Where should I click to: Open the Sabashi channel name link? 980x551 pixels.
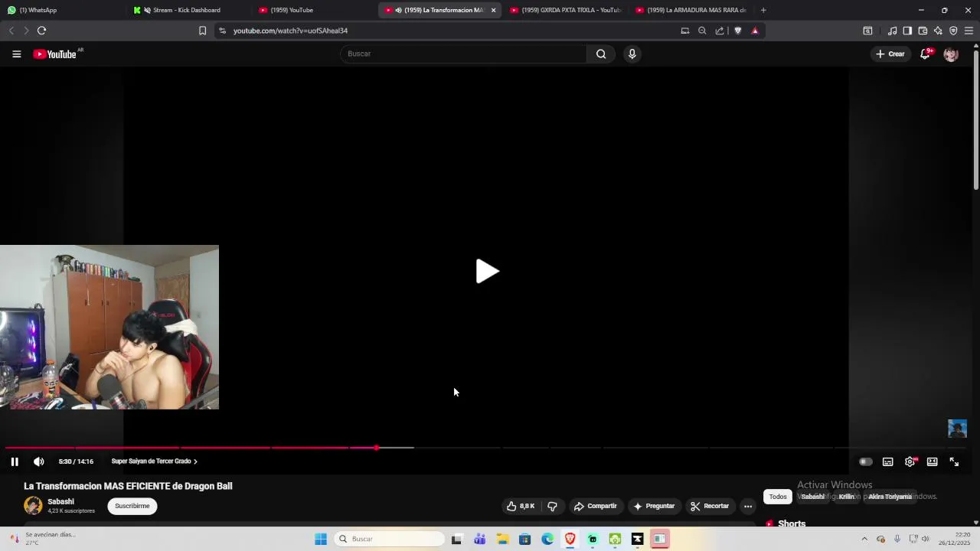tap(61, 501)
